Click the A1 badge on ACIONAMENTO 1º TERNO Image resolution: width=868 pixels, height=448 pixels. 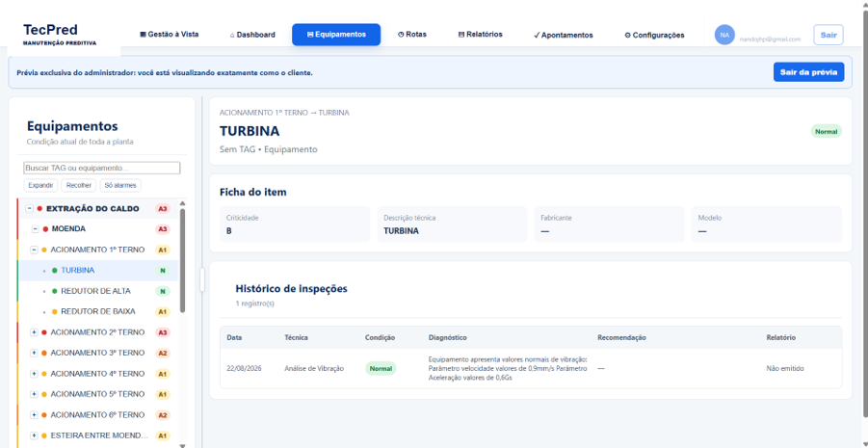click(162, 250)
